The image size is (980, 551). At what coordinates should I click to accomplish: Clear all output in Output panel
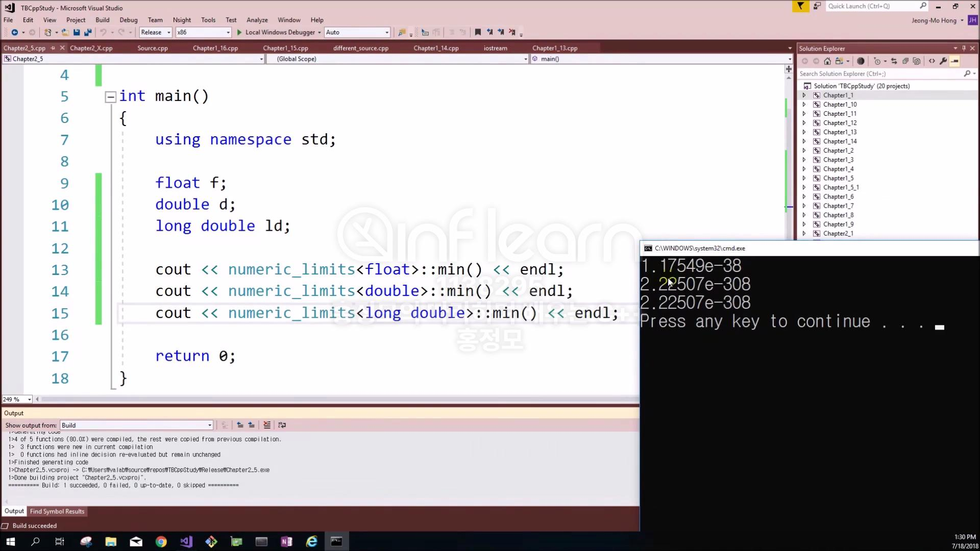[x=267, y=425]
